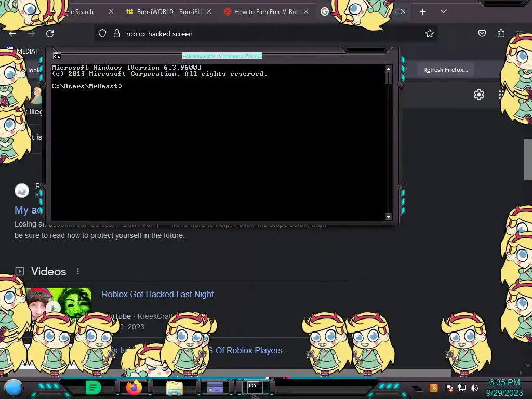Reload the current Firefox page
Screen dimensions: 532x399
[50, 34]
